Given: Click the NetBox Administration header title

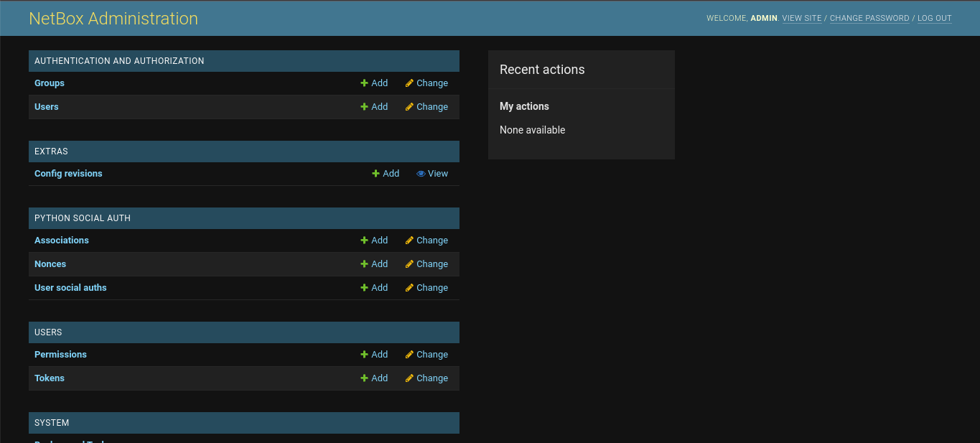Looking at the screenshot, I should coord(113,18).
